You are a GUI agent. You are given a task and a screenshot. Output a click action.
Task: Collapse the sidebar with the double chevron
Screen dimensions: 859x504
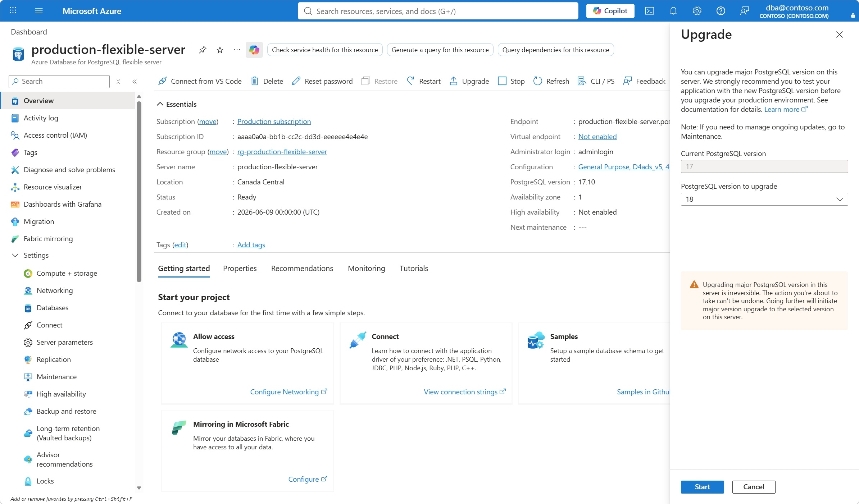[135, 82]
